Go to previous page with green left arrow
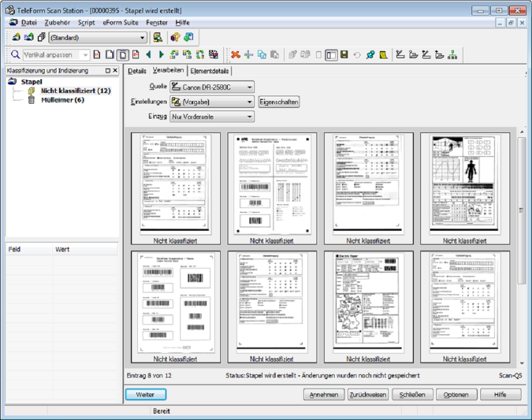Image resolution: width=532 pixels, height=420 pixels. click(148, 55)
